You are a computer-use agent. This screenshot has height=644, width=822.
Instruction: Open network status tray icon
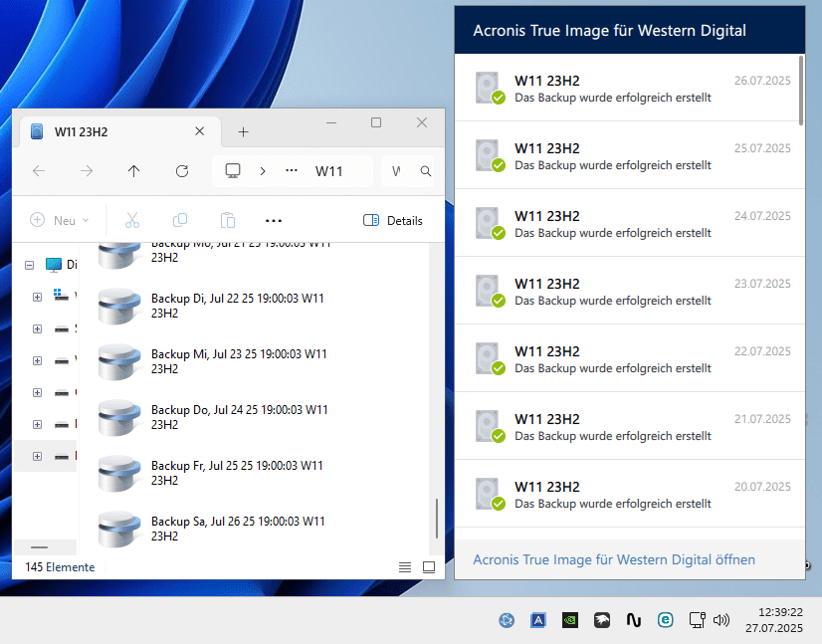click(x=698, y=620)
